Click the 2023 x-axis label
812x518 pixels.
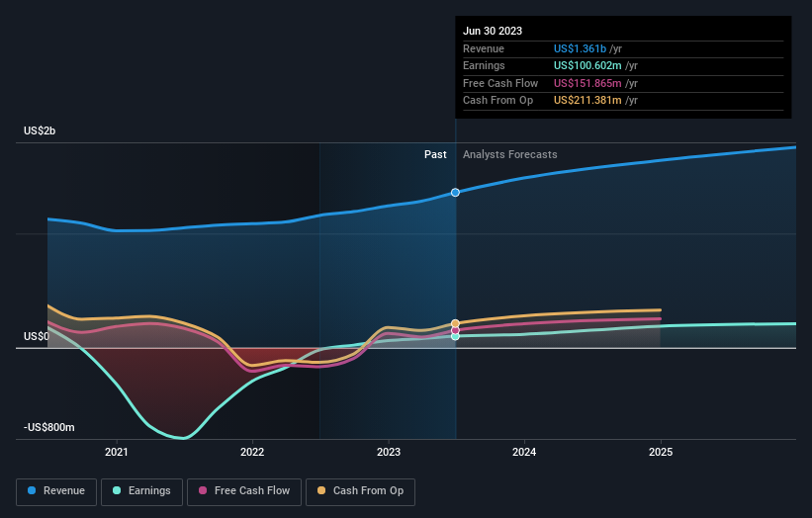(389, 452)
